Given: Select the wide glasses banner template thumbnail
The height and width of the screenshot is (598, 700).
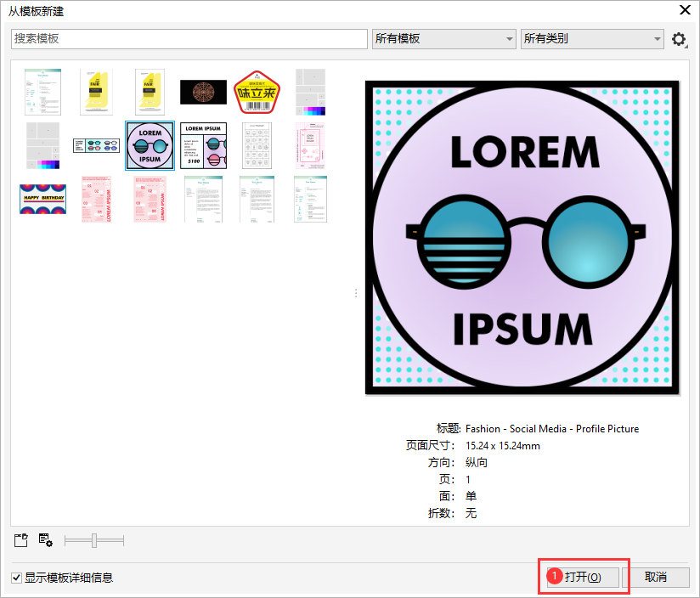Looking at the screenshot, I should tap(97, 145).
